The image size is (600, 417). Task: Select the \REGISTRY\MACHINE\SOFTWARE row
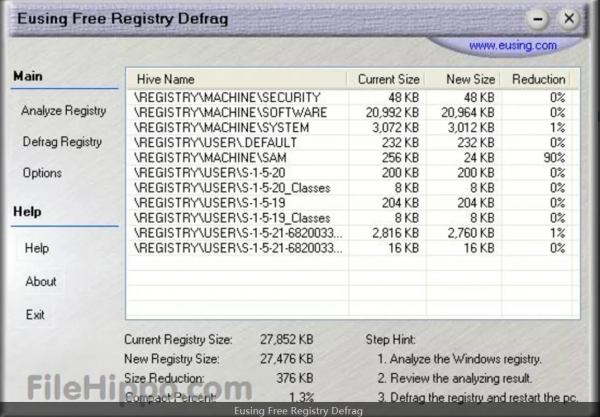pyautogui.click(x=352, y=112)
